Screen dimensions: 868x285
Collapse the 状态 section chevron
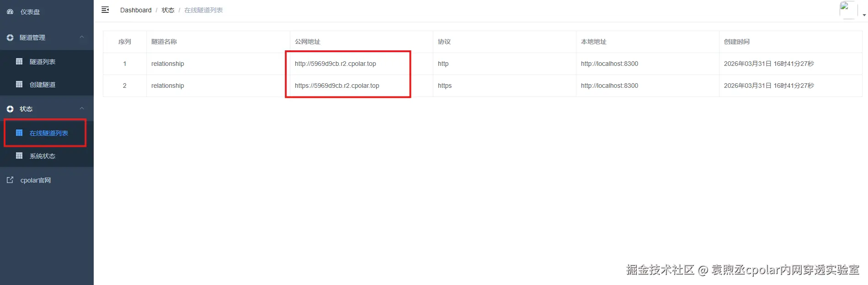pos(82,108)
